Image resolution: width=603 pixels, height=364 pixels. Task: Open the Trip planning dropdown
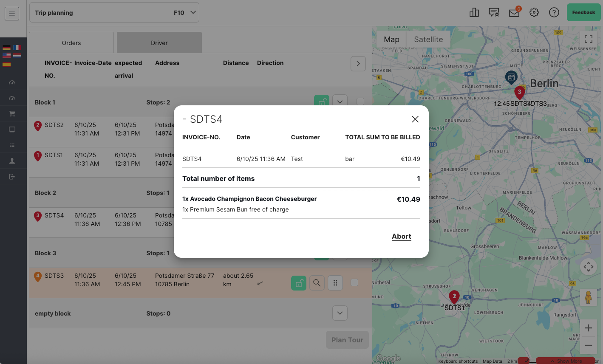point(114,13)
